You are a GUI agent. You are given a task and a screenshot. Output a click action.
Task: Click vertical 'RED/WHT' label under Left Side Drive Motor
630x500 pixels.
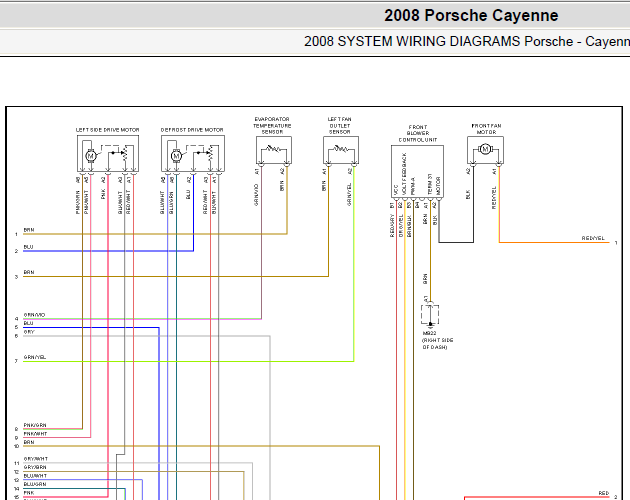click(x=128, y=202)
